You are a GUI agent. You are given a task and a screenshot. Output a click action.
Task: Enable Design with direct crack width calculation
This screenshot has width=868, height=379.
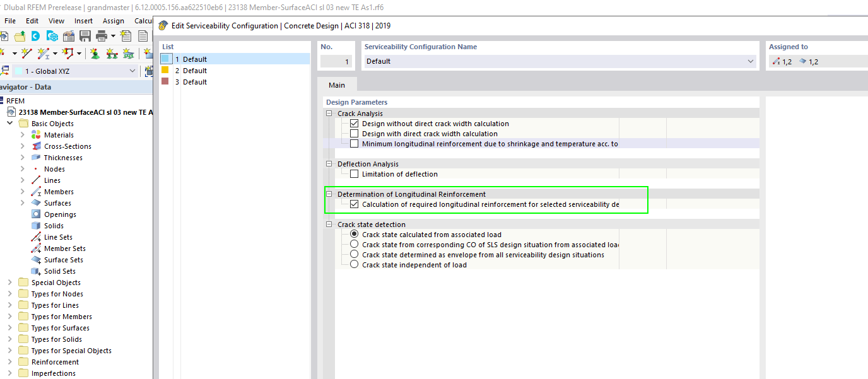tap(354, 134)
